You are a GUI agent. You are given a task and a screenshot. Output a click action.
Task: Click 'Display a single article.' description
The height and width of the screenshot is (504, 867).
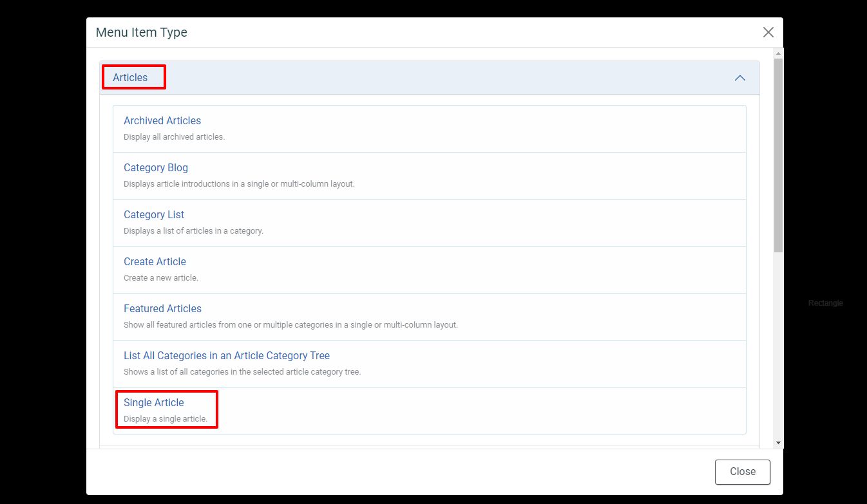[x=166, y=418]
